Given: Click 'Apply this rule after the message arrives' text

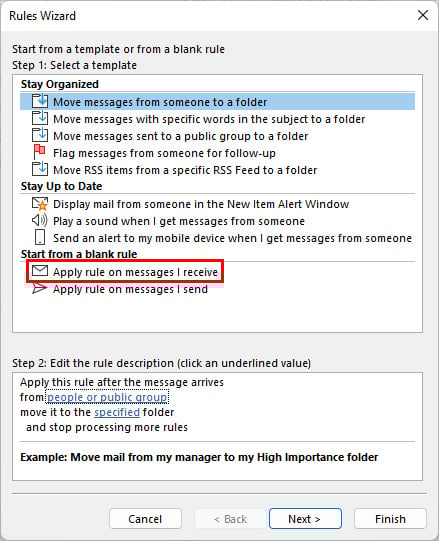Looking at the screenshot, I should (122, 382).
